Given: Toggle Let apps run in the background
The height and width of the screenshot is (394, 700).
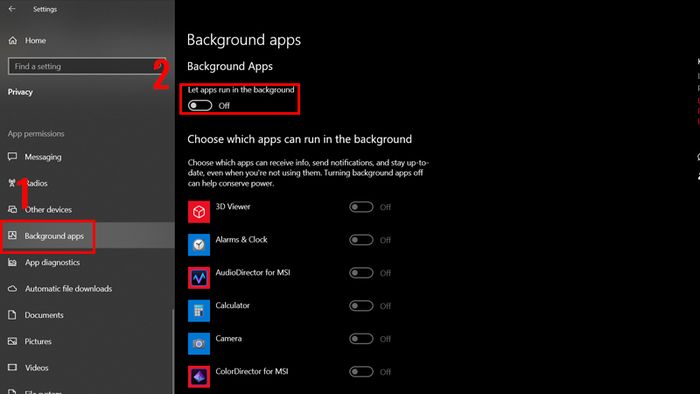Looking at the screenshot, I should (x=200, y=106).
